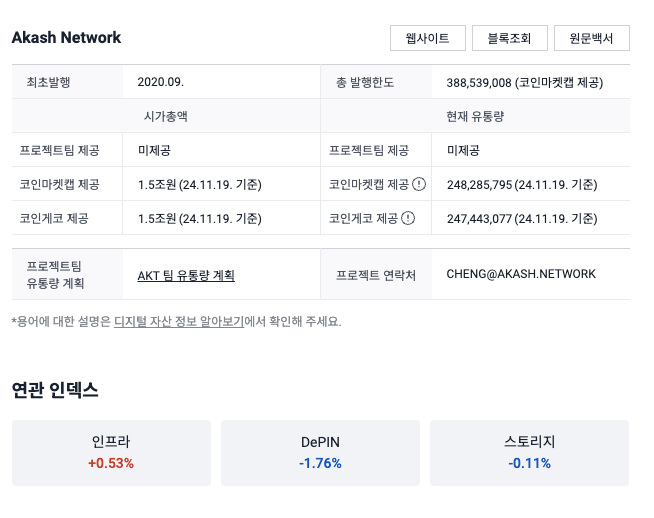Open the AKT 팀 유통량 계획 link

(x=186, y=275)
